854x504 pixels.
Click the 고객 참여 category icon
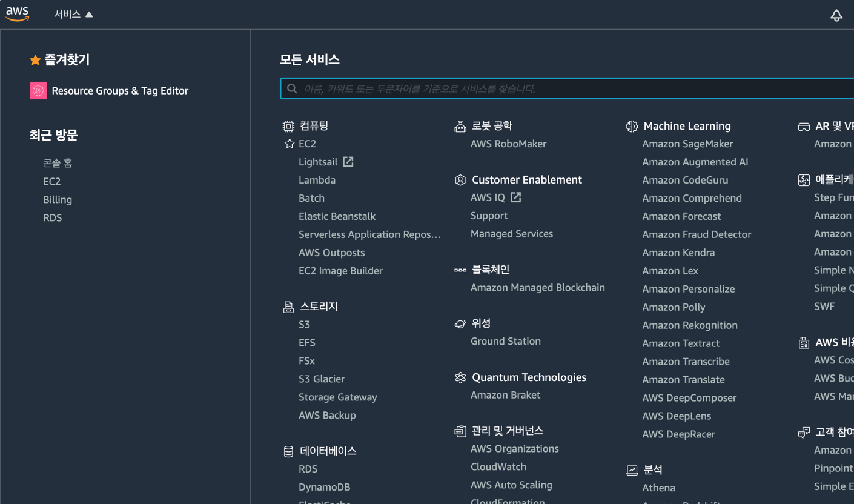tap(804, 433)
